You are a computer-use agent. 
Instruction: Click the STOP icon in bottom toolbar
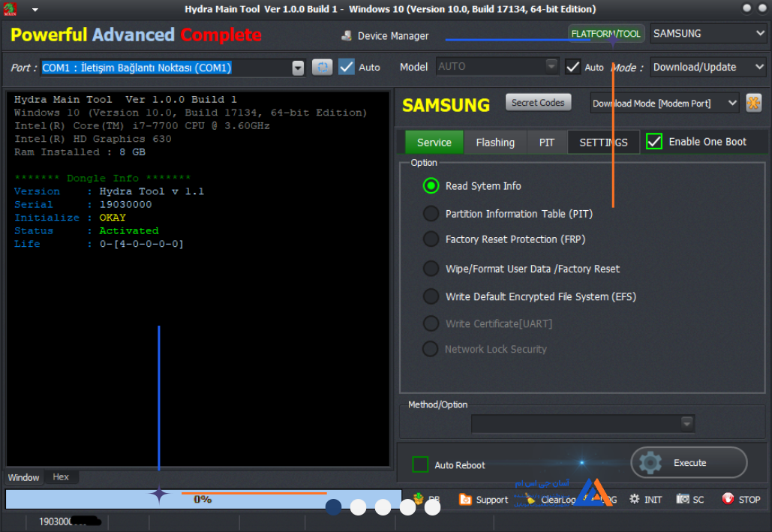pos(728,499)
